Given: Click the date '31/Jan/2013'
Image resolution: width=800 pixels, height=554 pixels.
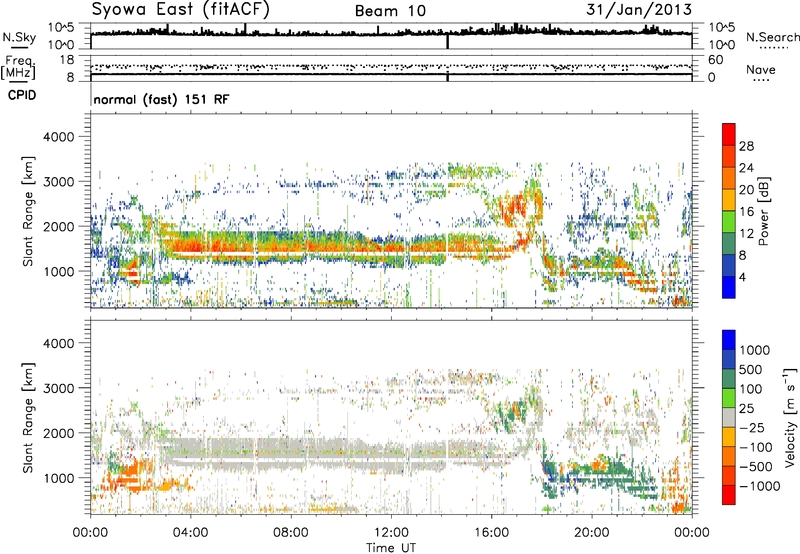Looking at the screenshot, I should [639, 10].
